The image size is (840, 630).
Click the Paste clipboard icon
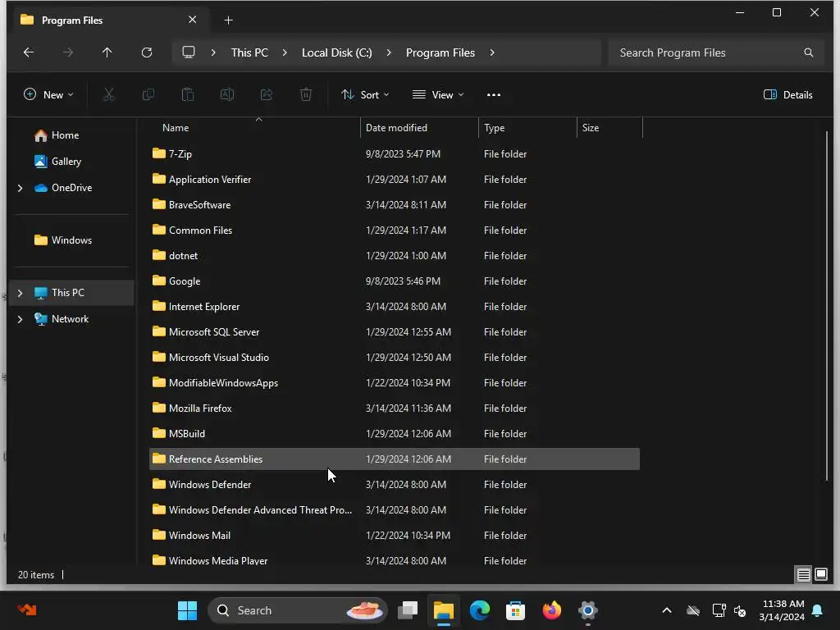pos(188,95)
